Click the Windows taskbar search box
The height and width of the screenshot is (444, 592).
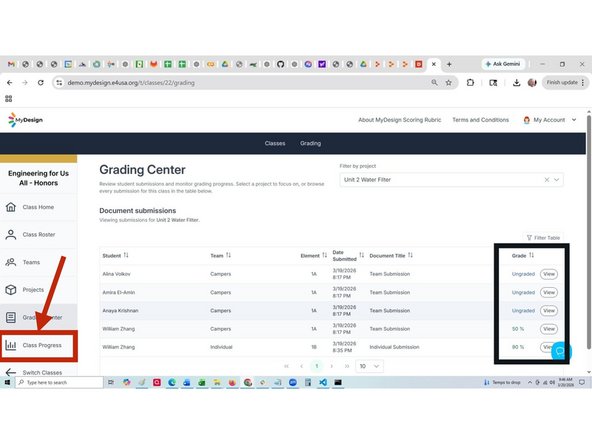(x=59, y=382)
